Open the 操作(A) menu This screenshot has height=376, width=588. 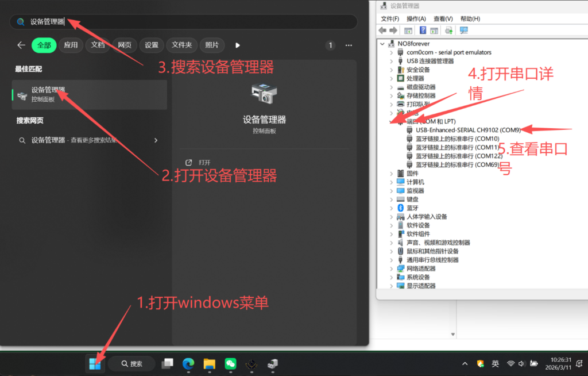(416, 18)
